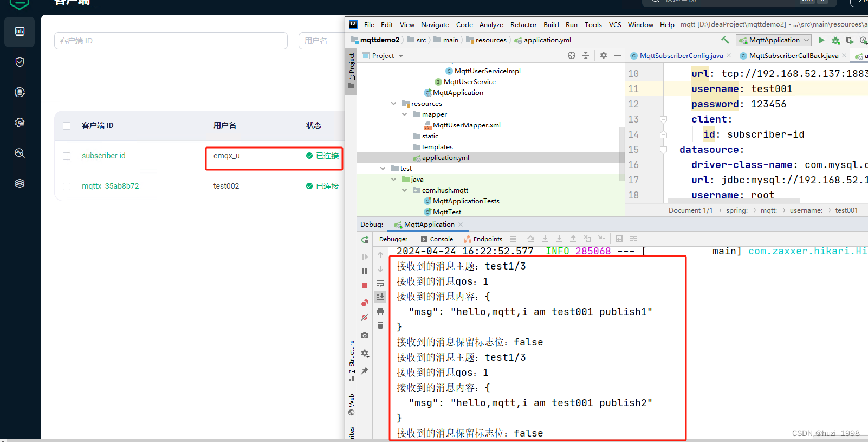Switch to MqttSubscriberConfig.java editor tab

(x=681, y=55)
